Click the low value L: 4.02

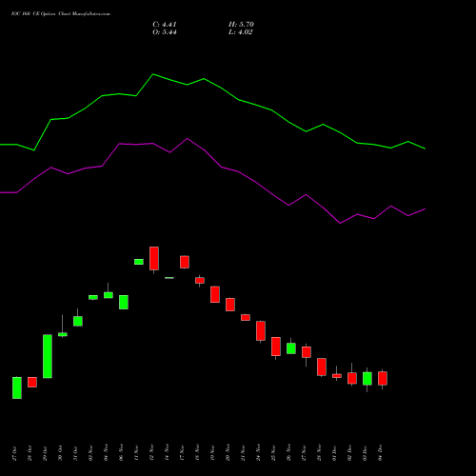pos(241,32)
